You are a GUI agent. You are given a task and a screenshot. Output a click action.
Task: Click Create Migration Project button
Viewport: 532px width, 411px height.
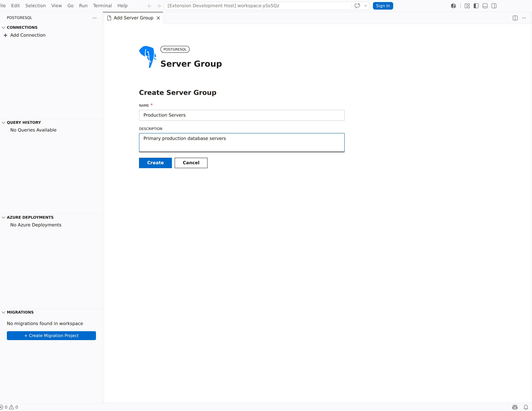tap(51, 336)
